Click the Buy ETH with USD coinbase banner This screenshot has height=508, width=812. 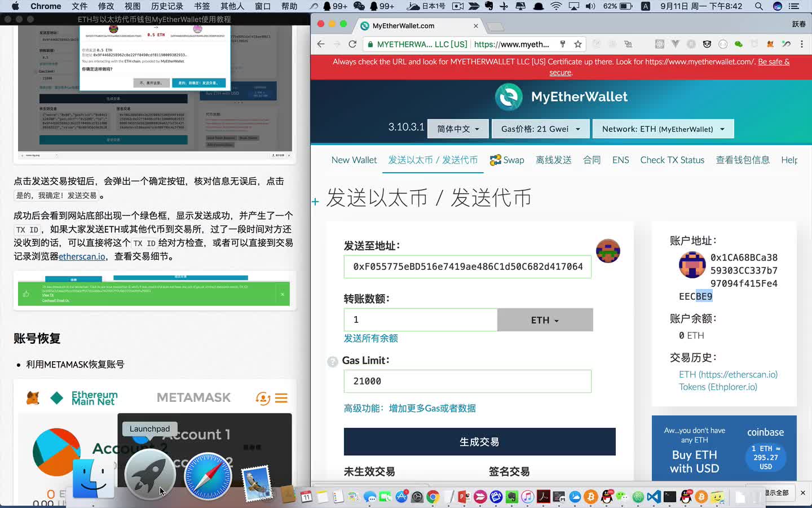click(724, 449)
